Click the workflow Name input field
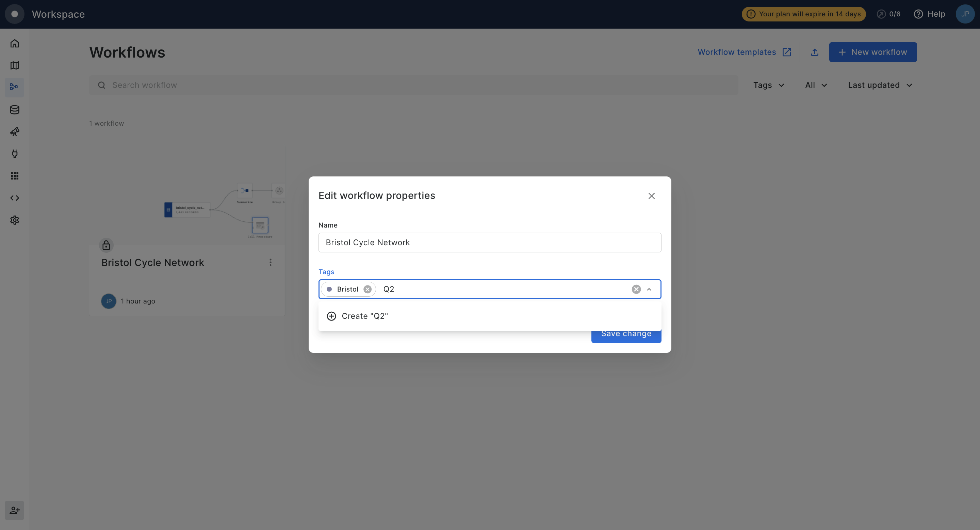The width and height of the screenshot is (980, 530). coord(490,243)
